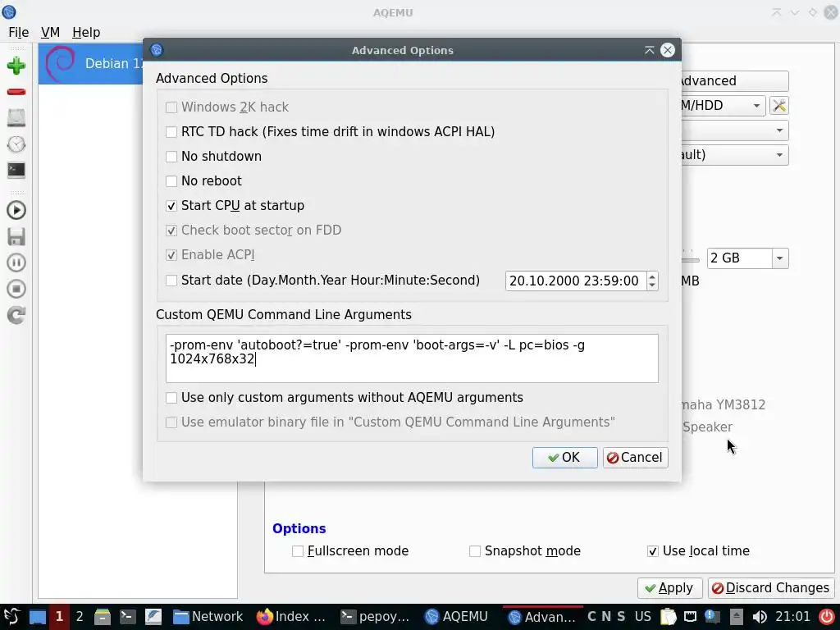This screenshot has width=840, height=630.
Task: Open Network window from taskbar
Action: pos(208,617)
